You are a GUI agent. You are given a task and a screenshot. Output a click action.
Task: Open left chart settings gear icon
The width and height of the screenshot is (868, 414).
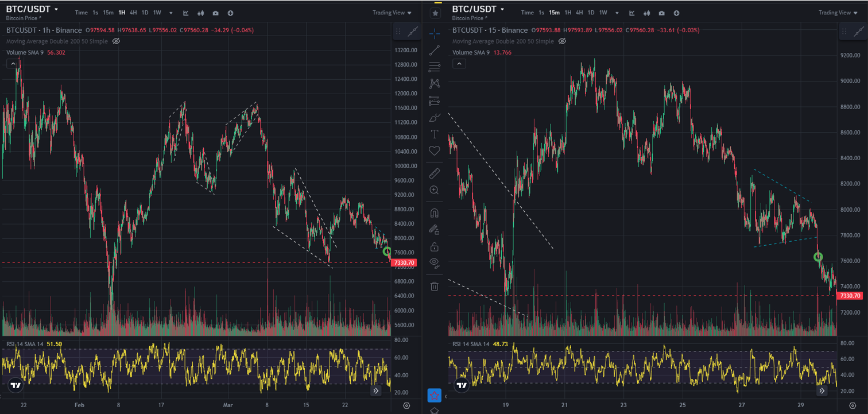407,406
